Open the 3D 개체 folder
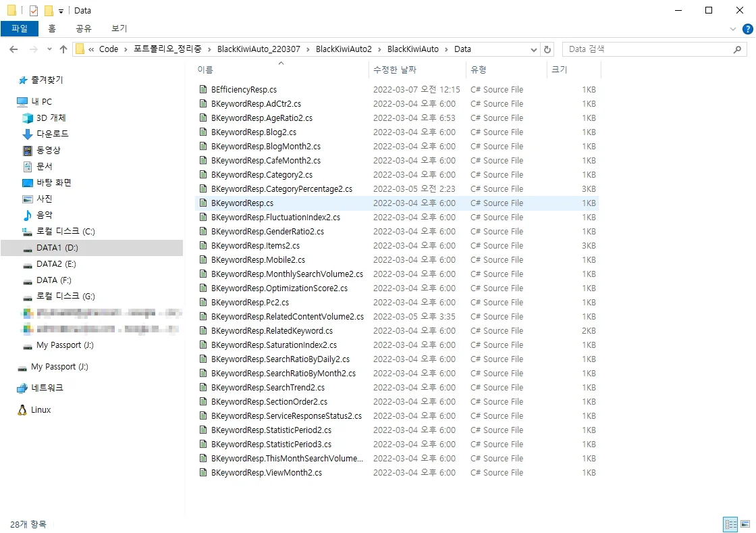This screenshot has height=533, width=756. (51, 118)
